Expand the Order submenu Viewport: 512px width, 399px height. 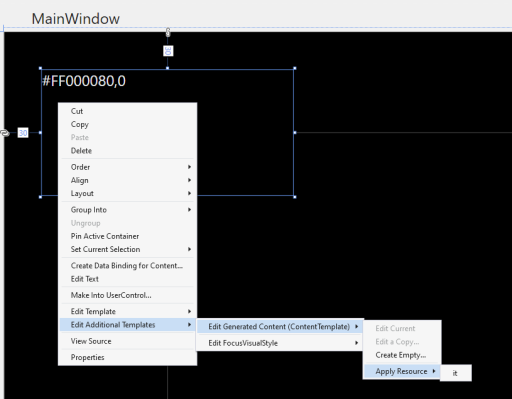(x=127, y=167)
